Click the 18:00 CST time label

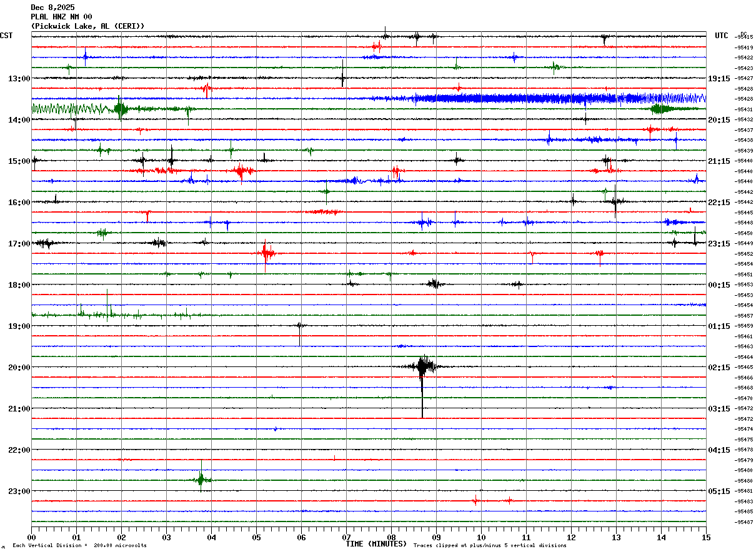pos(19,285)
